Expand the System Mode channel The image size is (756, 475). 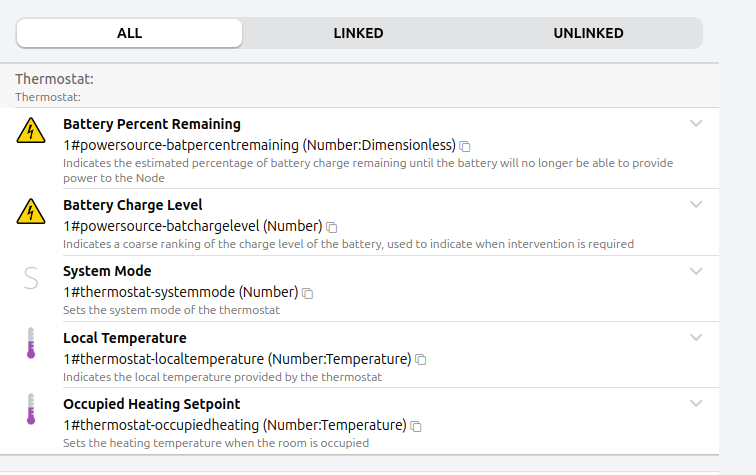coord(697,271)
